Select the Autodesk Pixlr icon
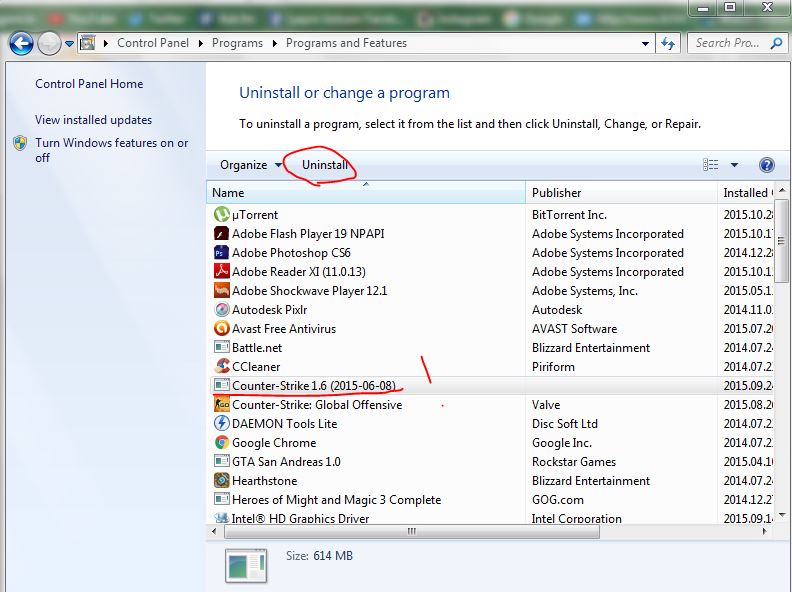Screen dimensions: 792x592 coord(221,309)
